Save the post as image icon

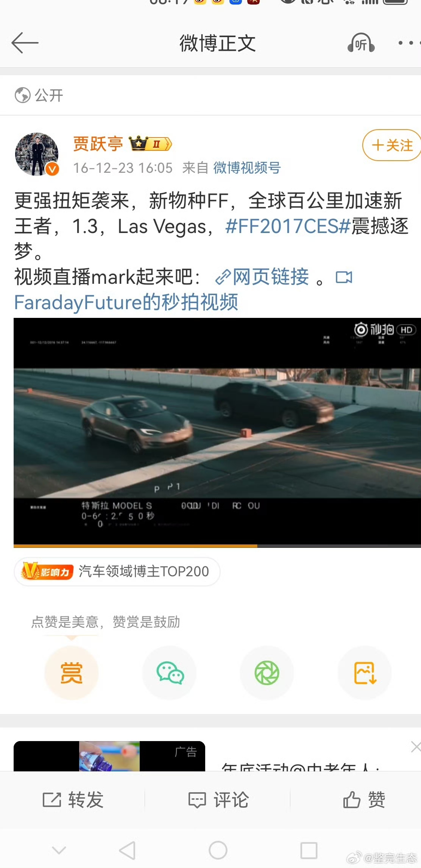pyautogui.click(x=365, y=673)
